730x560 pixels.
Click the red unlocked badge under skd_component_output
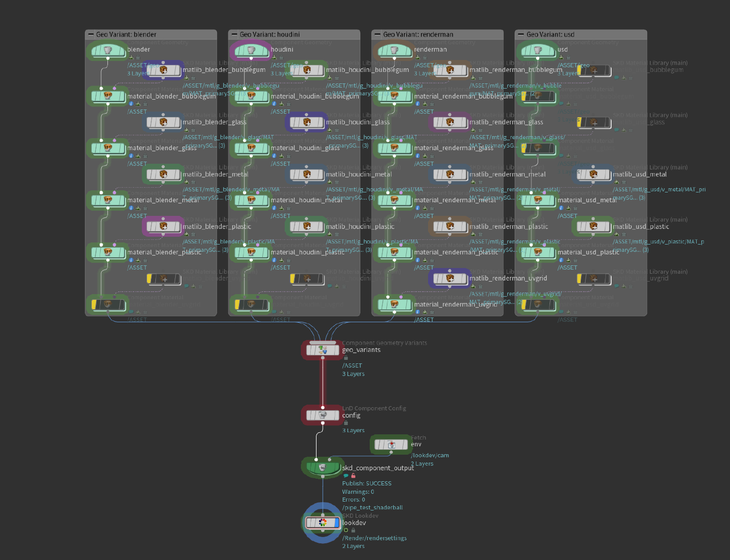[x=353, y=476]
